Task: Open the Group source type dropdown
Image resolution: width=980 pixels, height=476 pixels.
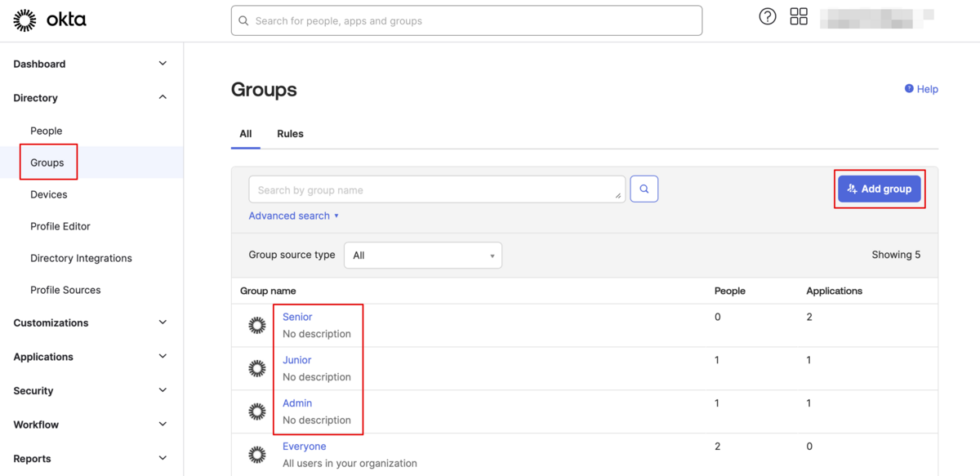Action: pyautogui.click(x=422, y=256)
